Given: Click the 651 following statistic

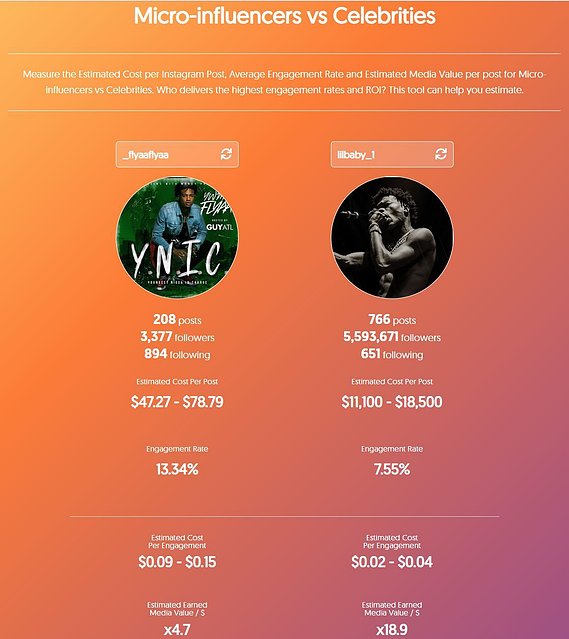Looking at the screenshot, I should [x=392, y=354].
